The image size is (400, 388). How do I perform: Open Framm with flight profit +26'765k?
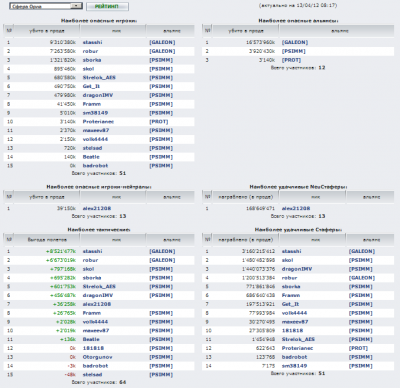click(92, 313)
